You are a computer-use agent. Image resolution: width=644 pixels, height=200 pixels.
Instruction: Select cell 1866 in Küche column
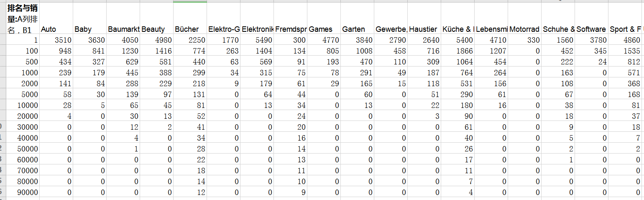point(457,51)
